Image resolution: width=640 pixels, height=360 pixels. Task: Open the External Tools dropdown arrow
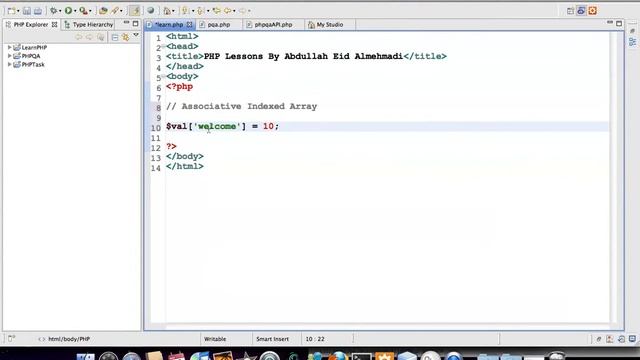pyautogui.click(x=90, y=11)
